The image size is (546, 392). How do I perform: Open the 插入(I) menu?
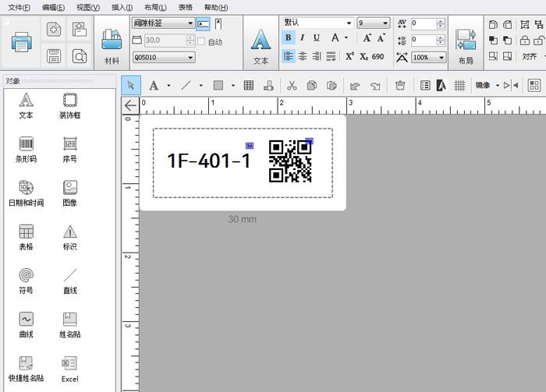click(x=122, y=7)
